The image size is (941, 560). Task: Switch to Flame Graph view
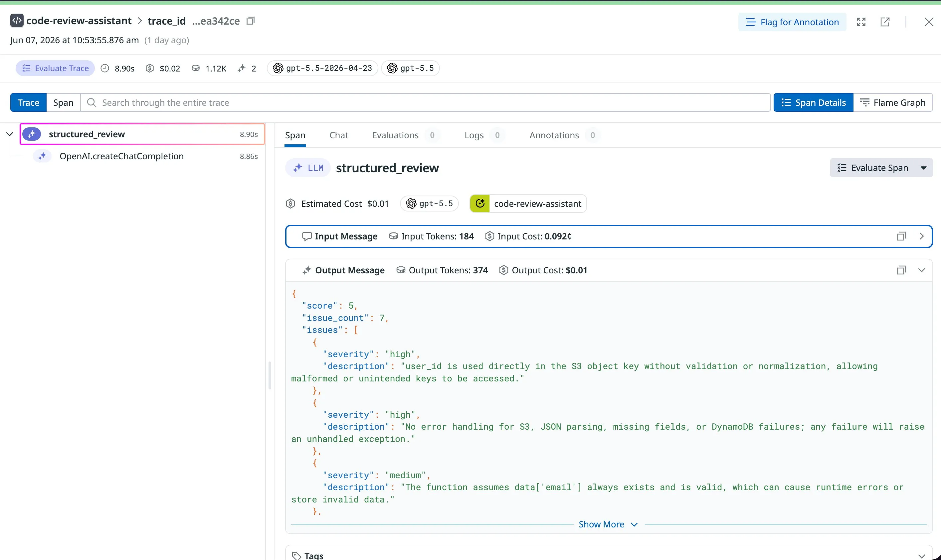(893, 103)
